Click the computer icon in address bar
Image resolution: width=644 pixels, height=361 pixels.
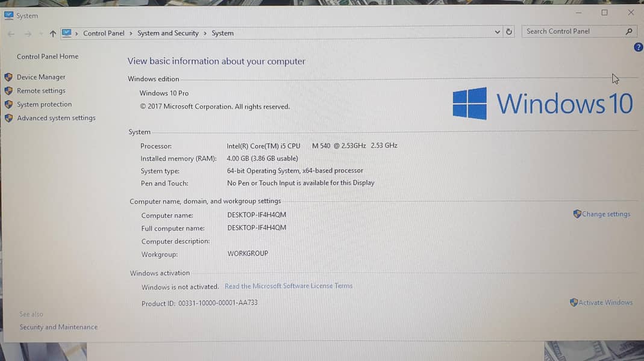66,33
